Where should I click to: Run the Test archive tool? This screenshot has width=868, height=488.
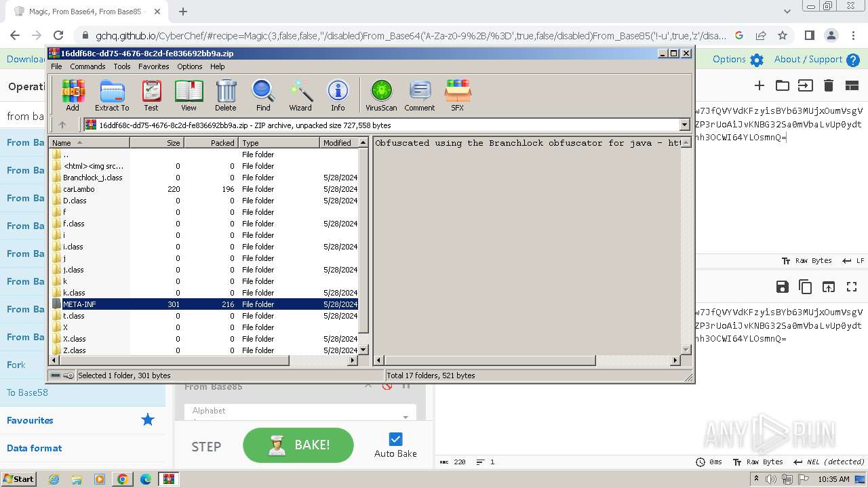(151, 96)
